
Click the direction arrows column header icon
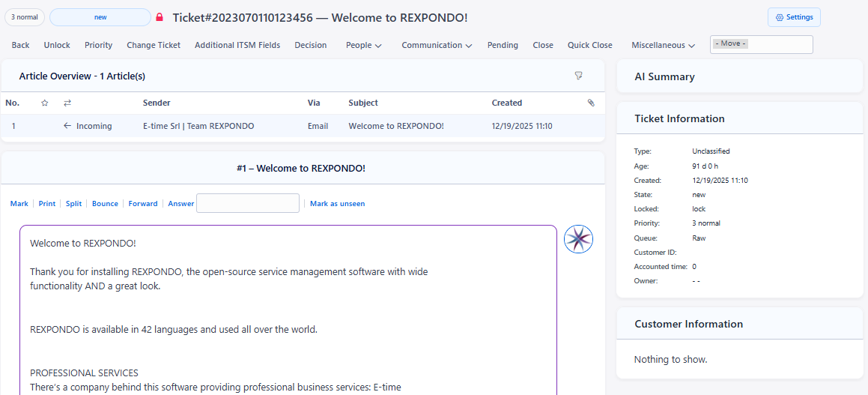tap(67, 103)
